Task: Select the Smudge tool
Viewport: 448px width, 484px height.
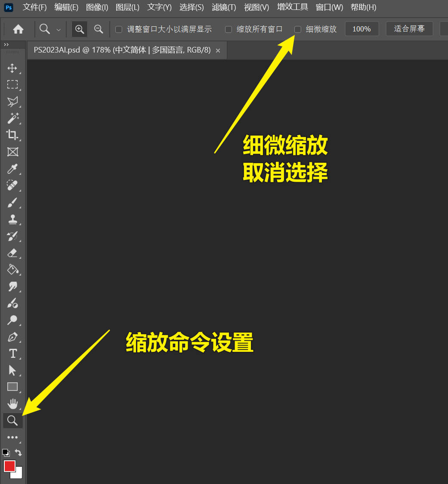Action: 12,286
